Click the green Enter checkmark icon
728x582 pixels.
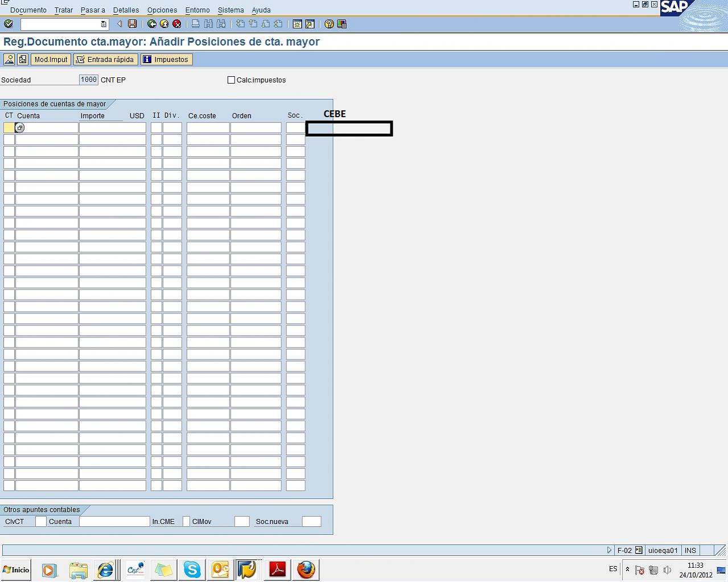click(8, 24)
